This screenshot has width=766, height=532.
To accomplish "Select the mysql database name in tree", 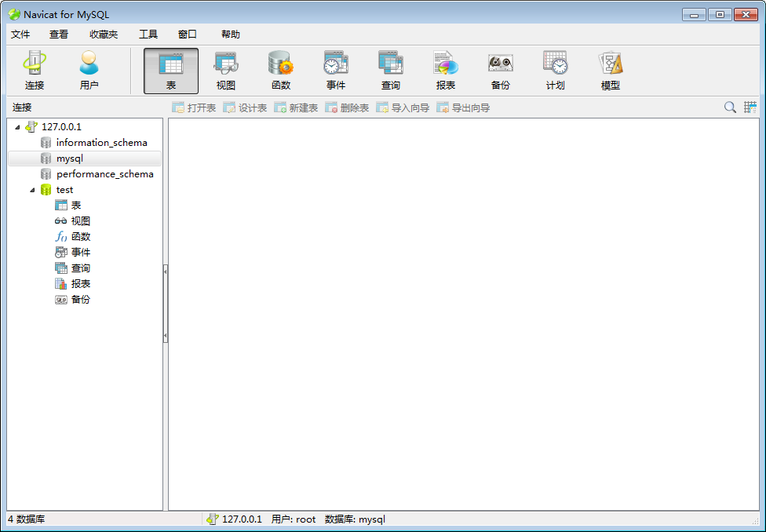I will click(x=70, y=159).
